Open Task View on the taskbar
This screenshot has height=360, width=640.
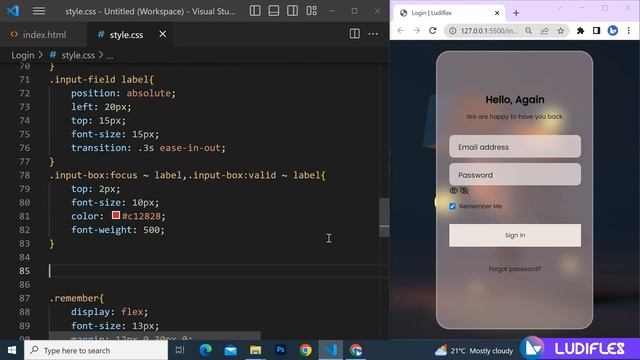180,350
